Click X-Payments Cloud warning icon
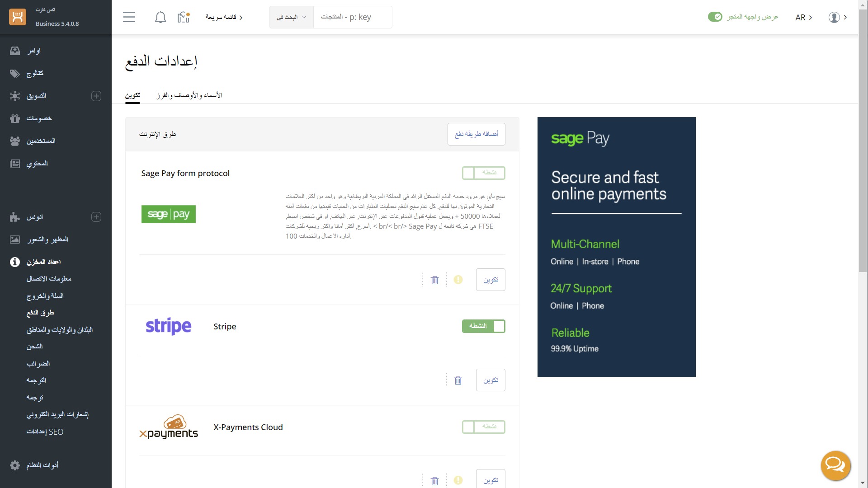This screenshot has height=488, width=868. 458,480
